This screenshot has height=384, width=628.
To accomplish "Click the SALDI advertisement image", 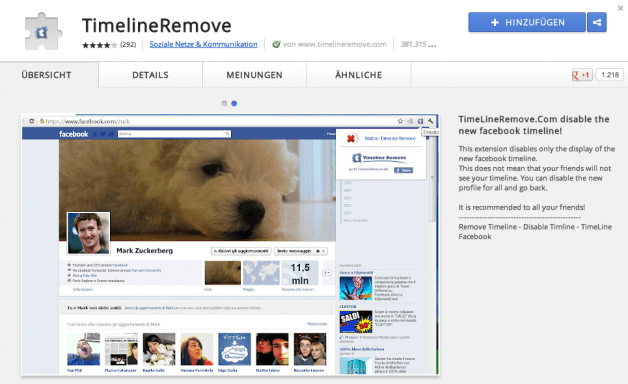I will [356, 322].
